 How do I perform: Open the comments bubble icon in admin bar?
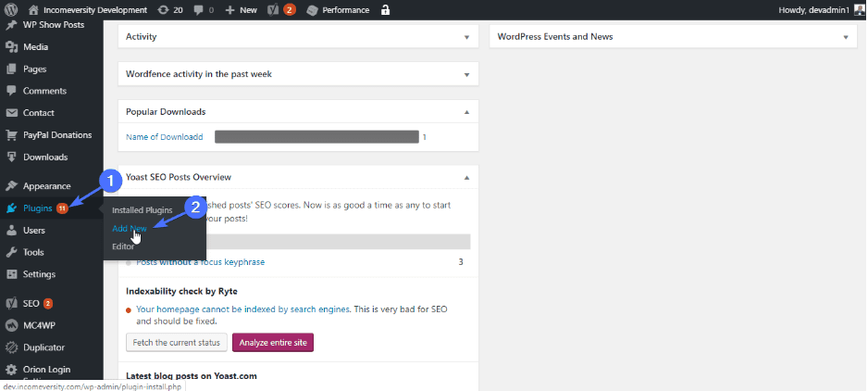click(199, 10)
